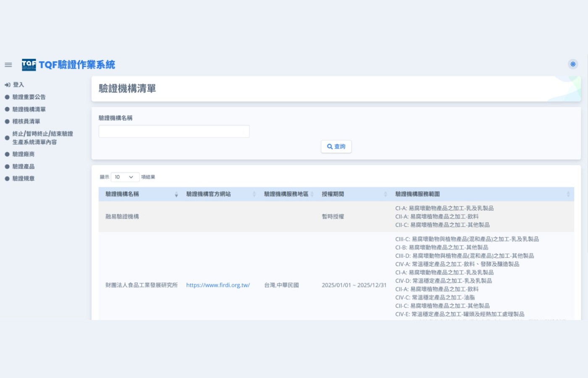The width and height of the screenshot is (588, 378).
Task: Open the page size dropdown showing 10
Action: [x=125, y=177]
